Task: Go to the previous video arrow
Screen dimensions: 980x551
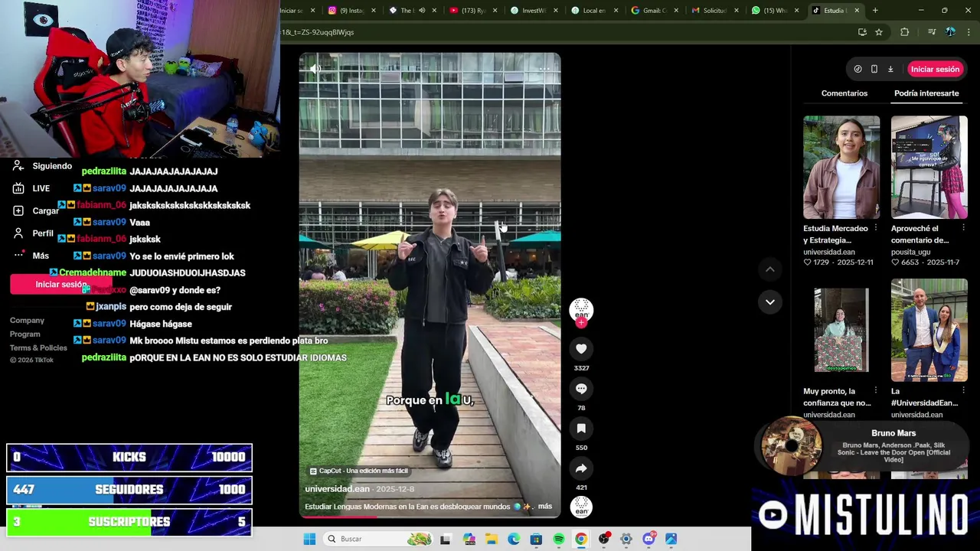Action: click(770, 269)
